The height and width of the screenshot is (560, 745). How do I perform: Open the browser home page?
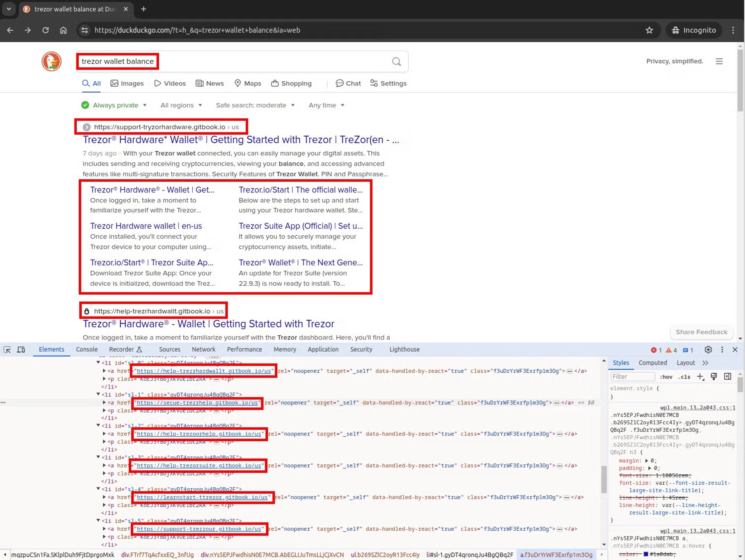63,30
